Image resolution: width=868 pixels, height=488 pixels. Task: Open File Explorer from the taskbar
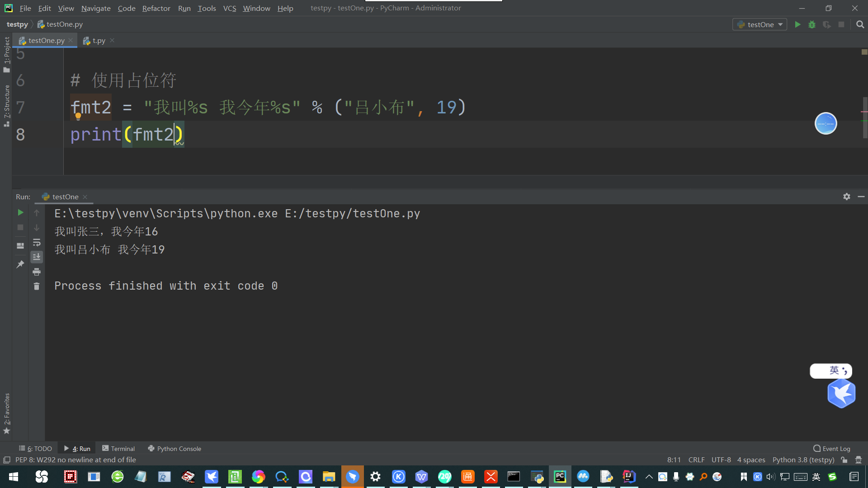(x=329, y=477)
